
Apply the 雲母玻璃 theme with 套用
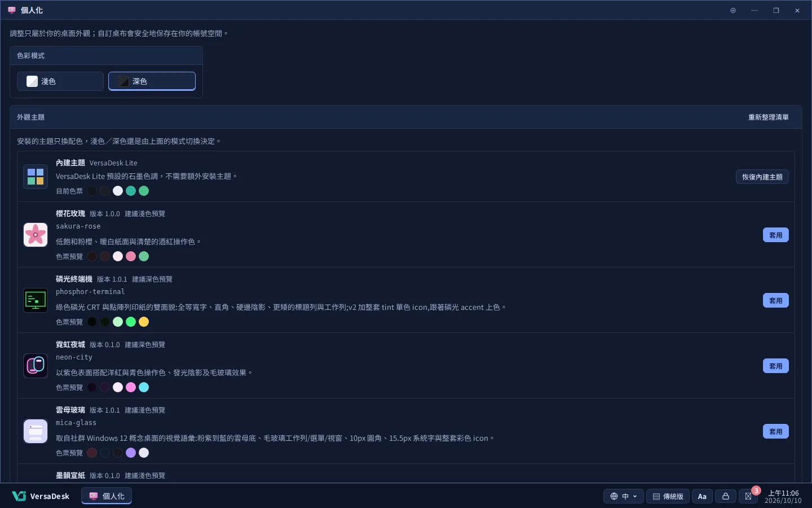pyautogui.click(x=776, y=431)
